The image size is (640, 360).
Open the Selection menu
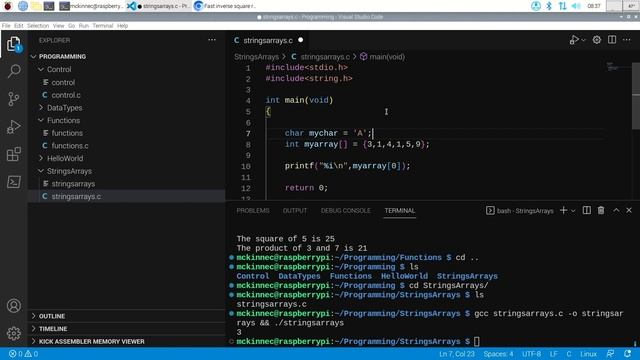point(38,26)
